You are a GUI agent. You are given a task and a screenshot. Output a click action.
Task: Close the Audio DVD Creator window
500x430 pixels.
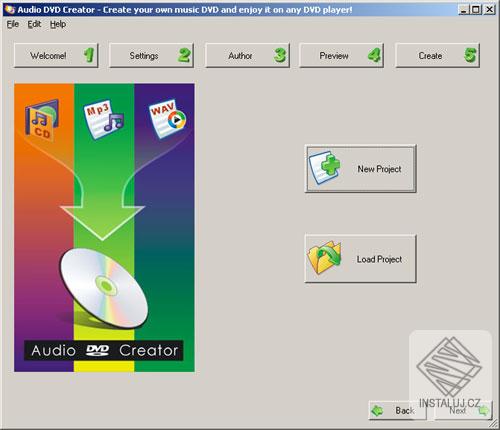click(x=489, y=10)
